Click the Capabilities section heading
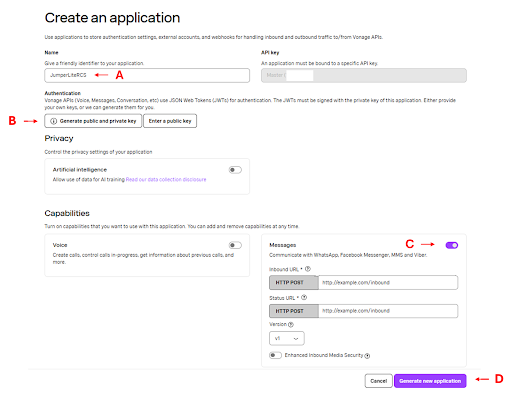The height and width of the screenshot is (395, 512). click(67, 213)
